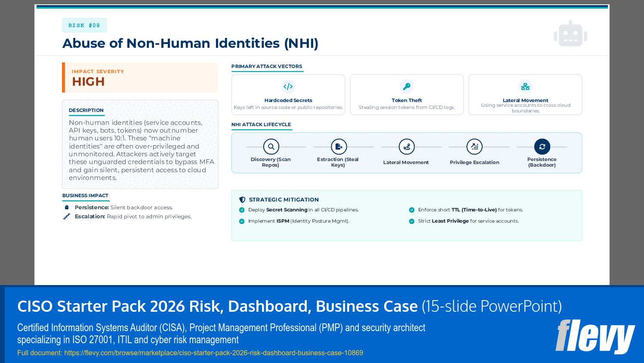Viewport: 644px width, 363px height.
Task: Click the Privilege Escalation icon
Action: pos(475,146)
